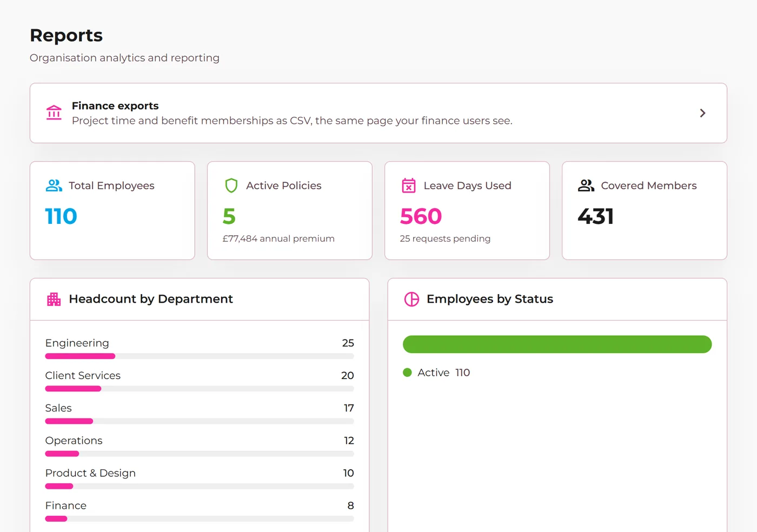Click the Finance exports bank icon
The image size is (757, 532).
click(54, 112)
